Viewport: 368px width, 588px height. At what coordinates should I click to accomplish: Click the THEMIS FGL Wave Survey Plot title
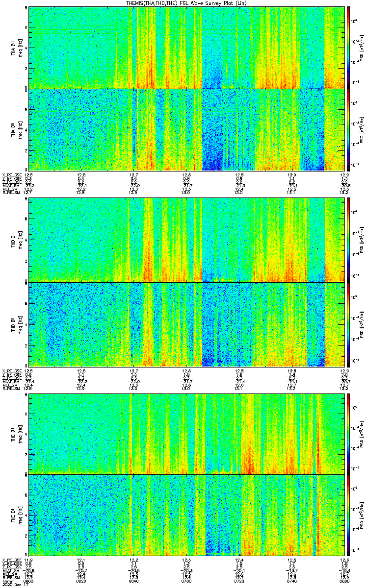tap(187, 3)
